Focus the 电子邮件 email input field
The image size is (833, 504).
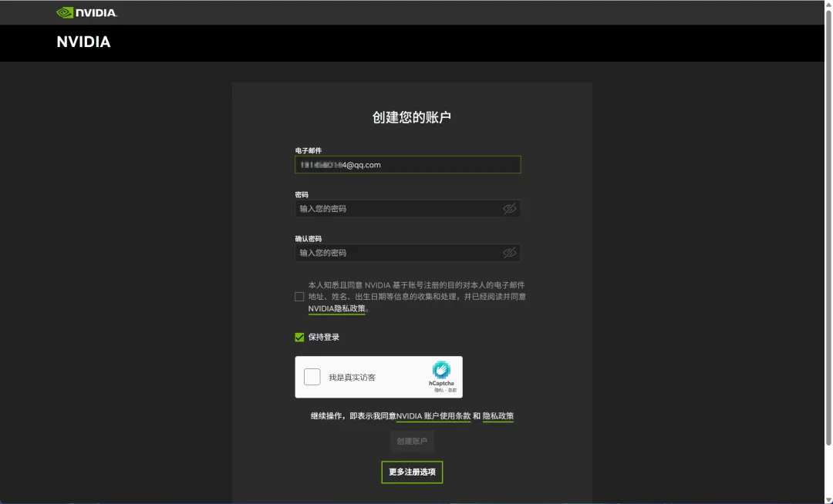(x=407, y=164)
